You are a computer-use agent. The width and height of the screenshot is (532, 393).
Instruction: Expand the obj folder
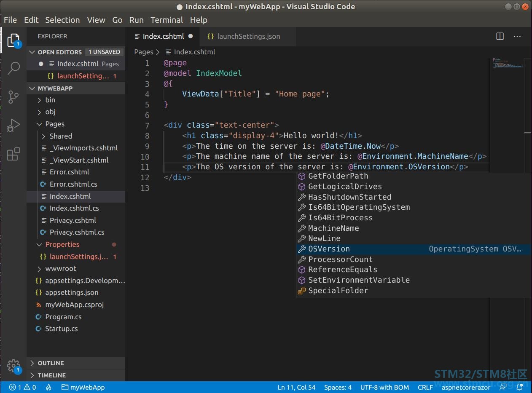(x=76, y=112)
